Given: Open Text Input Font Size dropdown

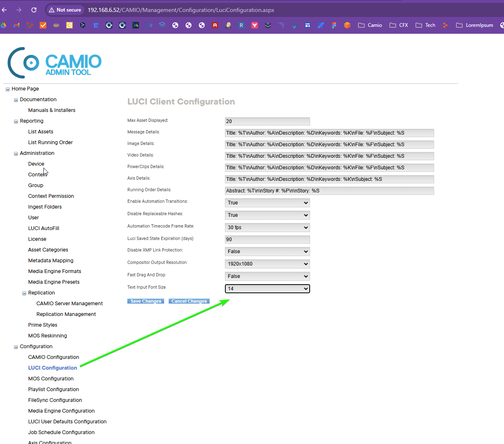Looking at the screenshot, I should coord(268,289).
